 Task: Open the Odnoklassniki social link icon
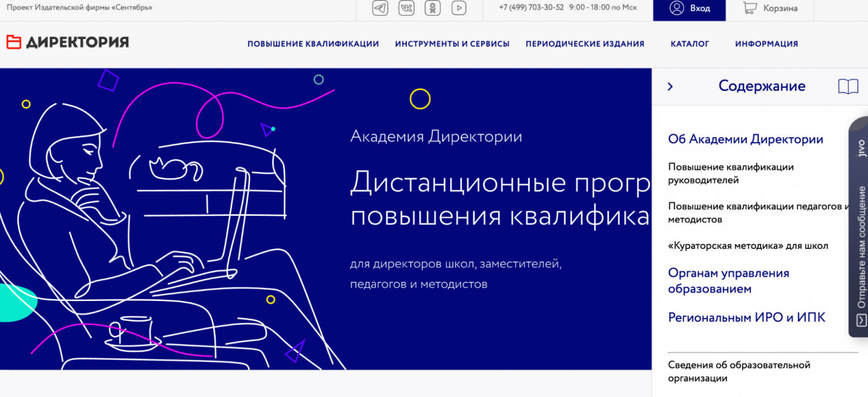point(432,8)
